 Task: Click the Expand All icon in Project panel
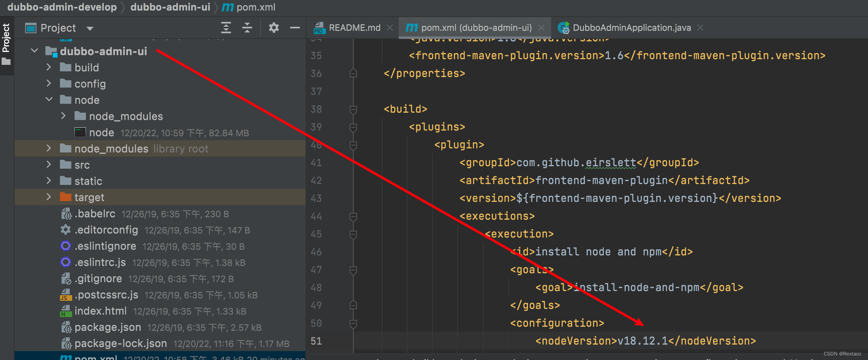click(226, 28)
